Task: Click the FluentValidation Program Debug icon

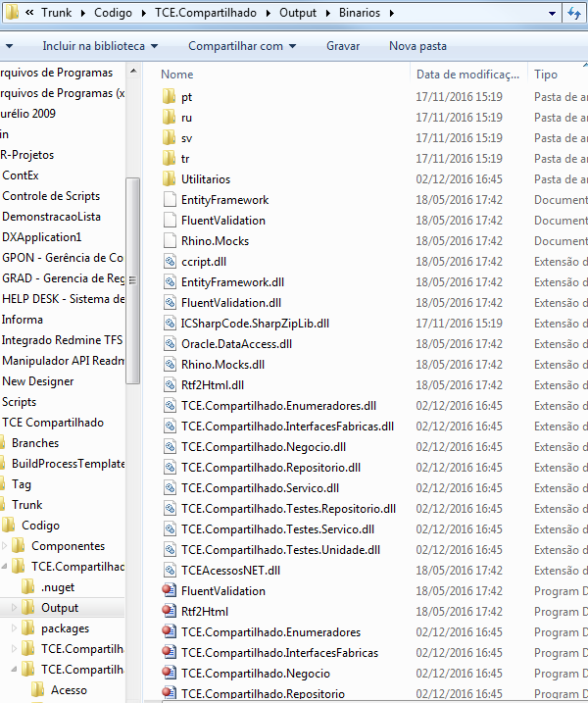Action: point(170,591)
